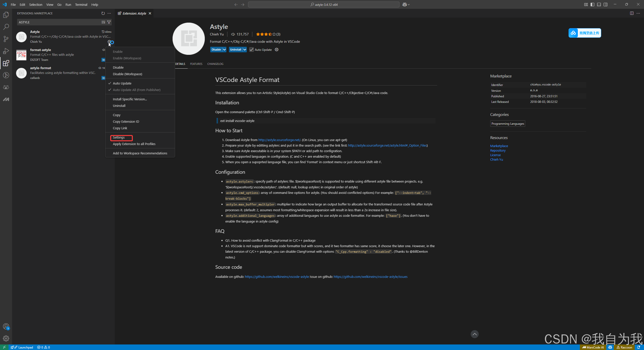Viewport: 644px width, 350px height.
Task: Select the Search icon in the activity bar
Action: pyautogui.click(x=6, y=27)
